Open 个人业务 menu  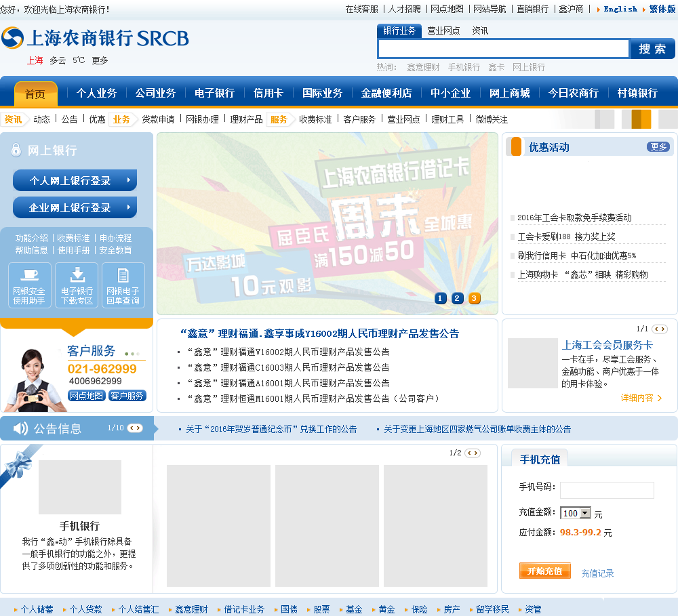(x=96, y=93)
